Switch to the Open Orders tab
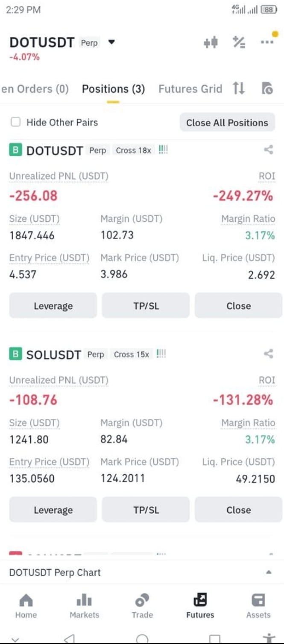Viewport: 284px width, 644px height. [x=35, y=89]
